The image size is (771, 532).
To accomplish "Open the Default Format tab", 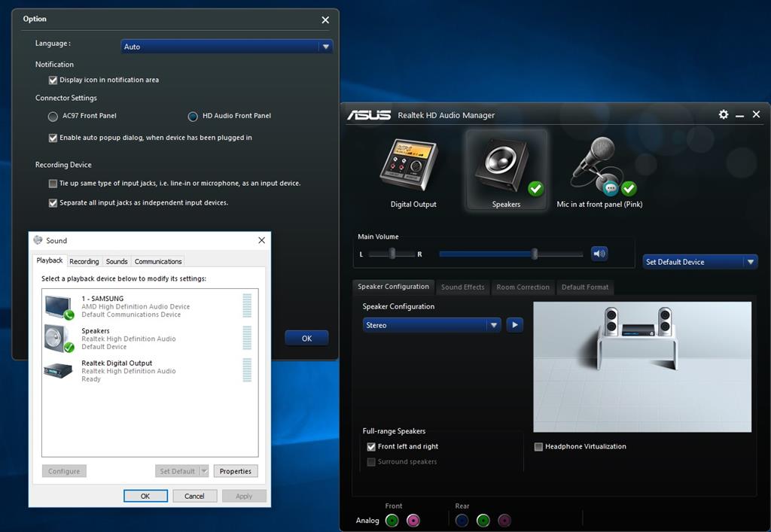I will coord(584,287).
